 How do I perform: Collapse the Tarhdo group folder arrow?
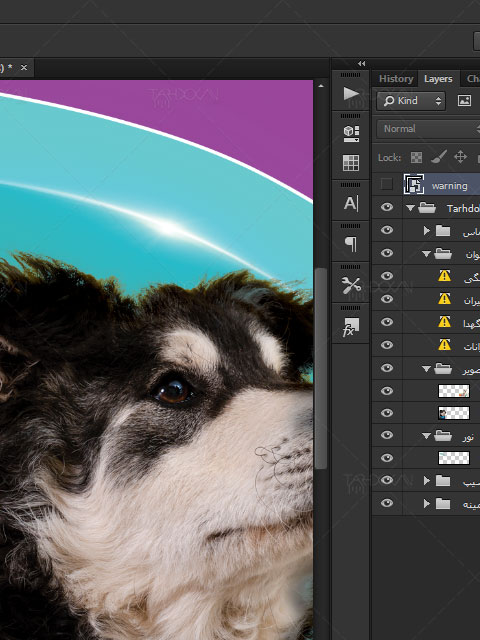pos(411,208)
